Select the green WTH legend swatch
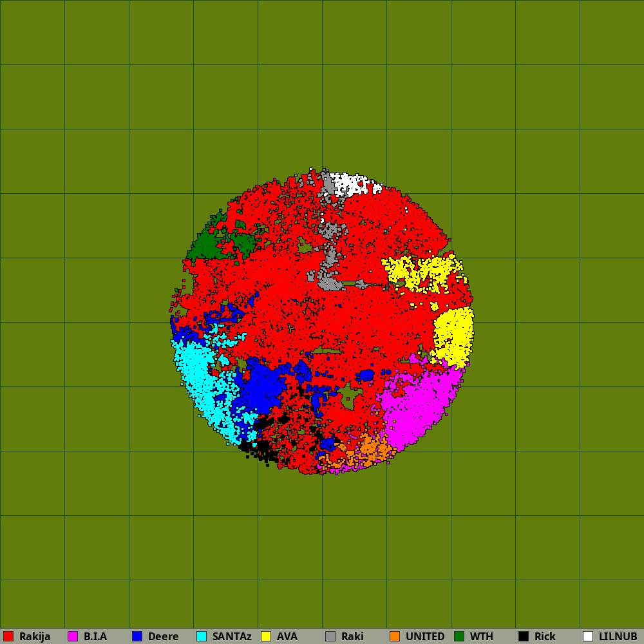 tap(459, 636)
